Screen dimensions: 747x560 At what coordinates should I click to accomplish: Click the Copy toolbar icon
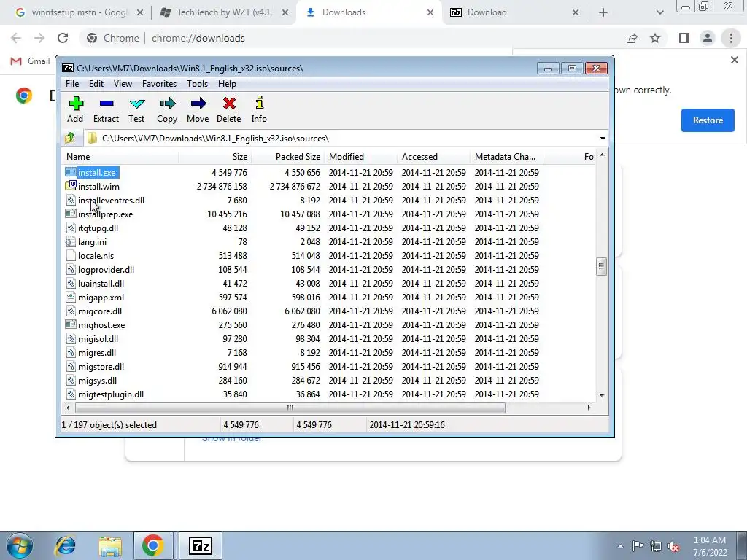(x=167, y=104)
